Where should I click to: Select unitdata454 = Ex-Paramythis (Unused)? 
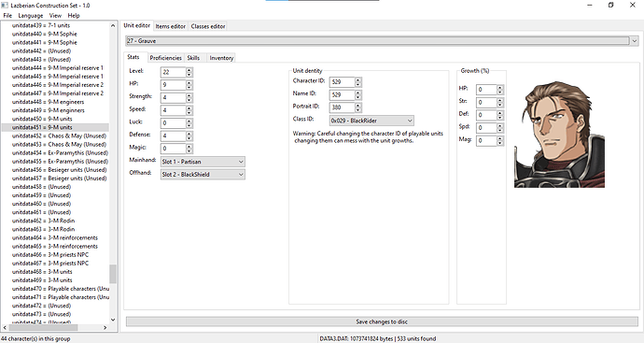pos(60,153)
